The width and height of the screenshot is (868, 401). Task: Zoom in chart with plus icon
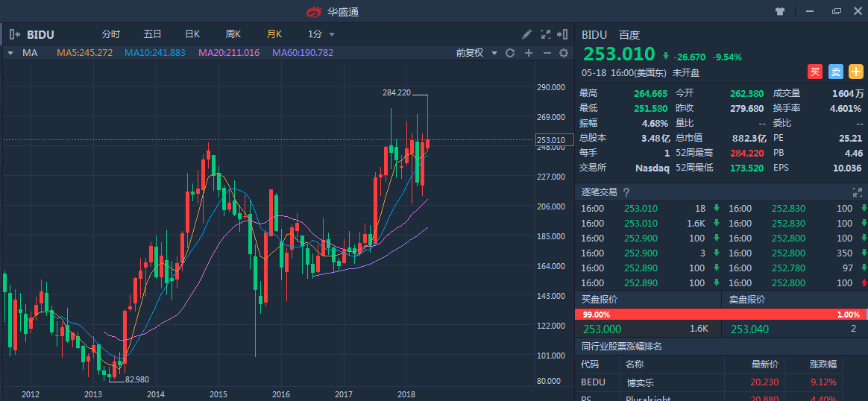529,53
